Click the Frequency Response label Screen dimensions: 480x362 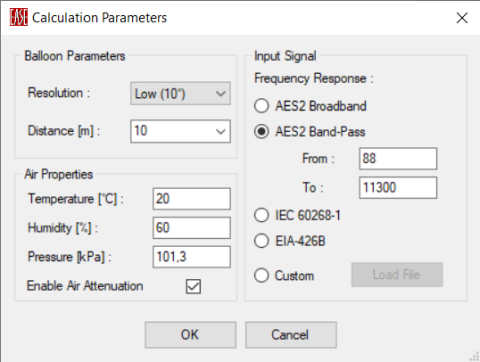point(314,79)
